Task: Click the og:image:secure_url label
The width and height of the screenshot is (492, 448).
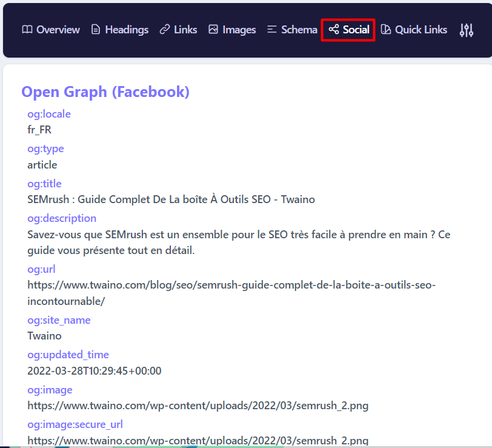Action: tap(75, 424)
